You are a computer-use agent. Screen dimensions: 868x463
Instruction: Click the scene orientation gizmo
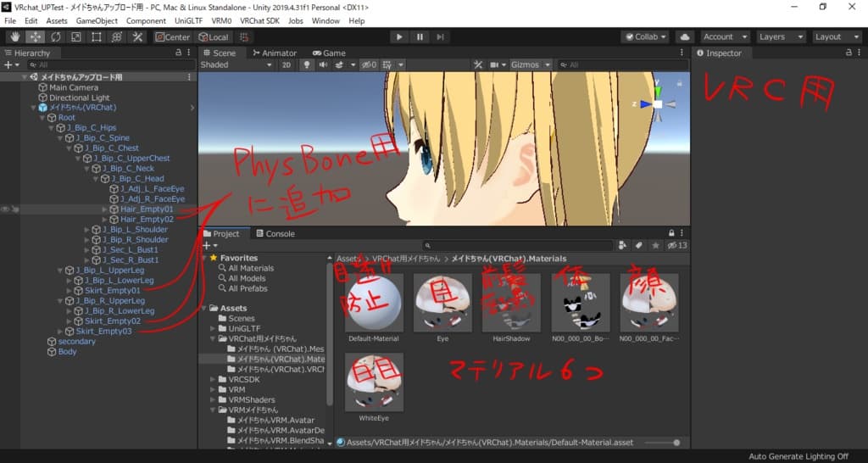[658, 103]
